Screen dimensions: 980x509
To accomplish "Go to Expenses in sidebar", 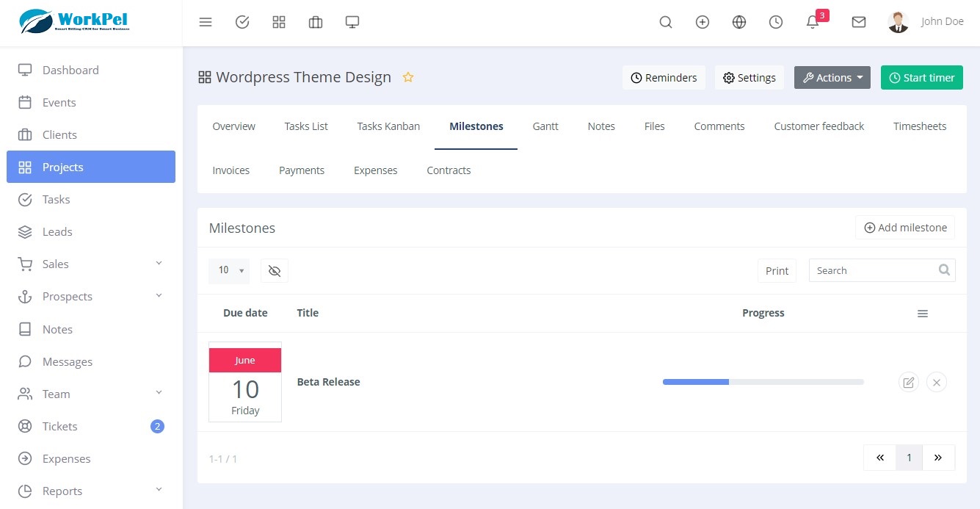I will coord(91,458).
